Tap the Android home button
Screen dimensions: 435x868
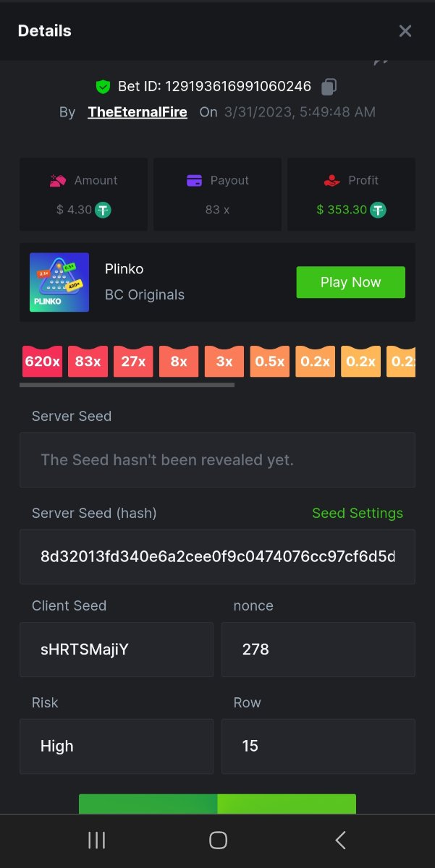[218, 840]
